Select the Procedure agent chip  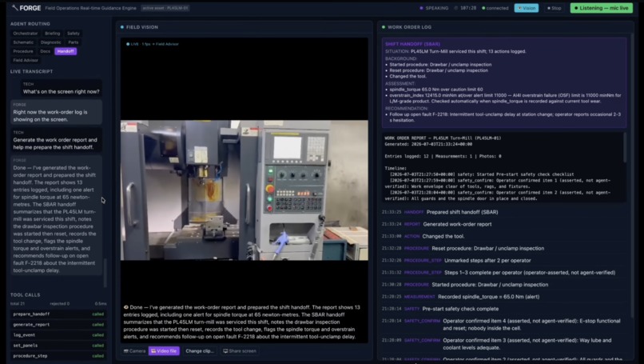coord(23,51)
